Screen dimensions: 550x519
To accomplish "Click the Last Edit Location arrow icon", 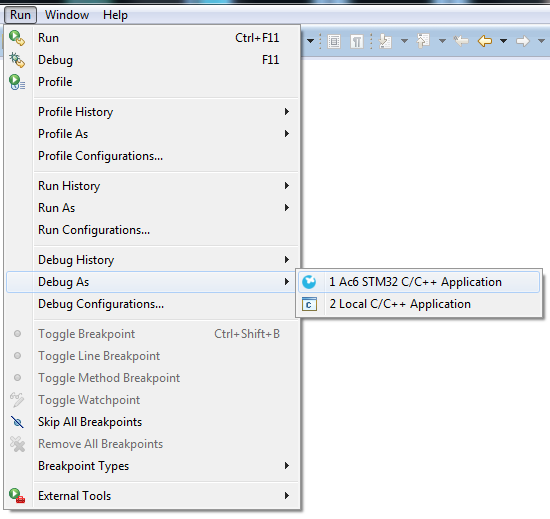I will (x=461, y=41).
